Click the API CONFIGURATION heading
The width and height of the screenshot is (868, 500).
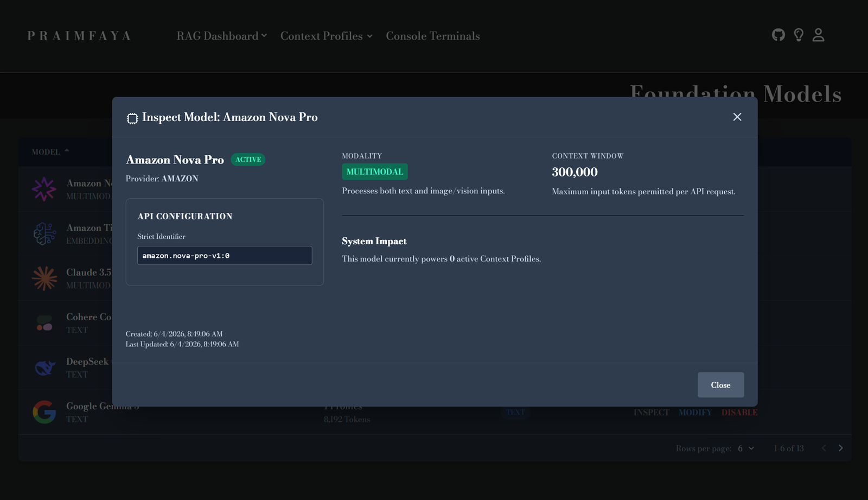tap(185, 216)
